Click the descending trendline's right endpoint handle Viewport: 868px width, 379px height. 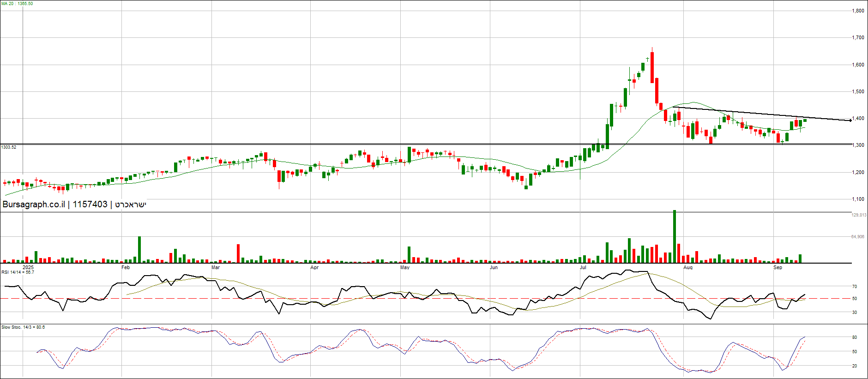point(850,120)
